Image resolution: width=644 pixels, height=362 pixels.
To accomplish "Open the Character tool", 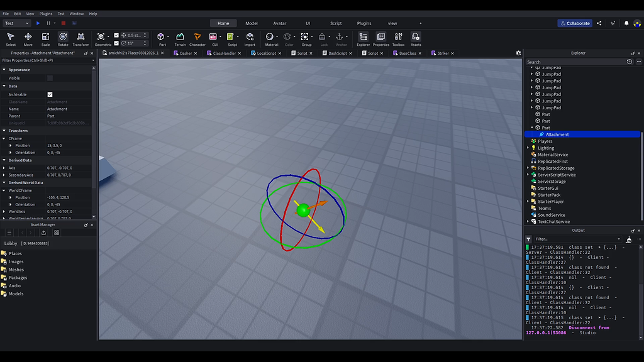I will click(x=197, y=40).
